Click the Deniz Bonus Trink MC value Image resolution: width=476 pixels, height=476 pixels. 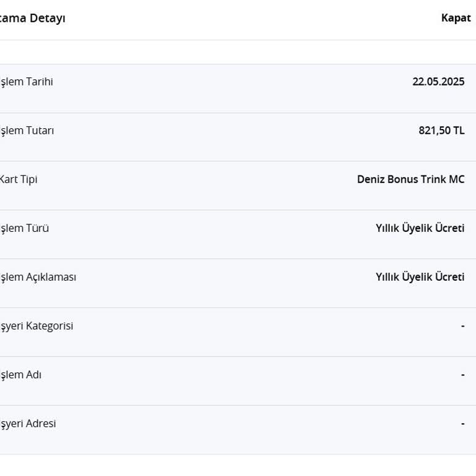pyautogui.click(x=411, y=179)
